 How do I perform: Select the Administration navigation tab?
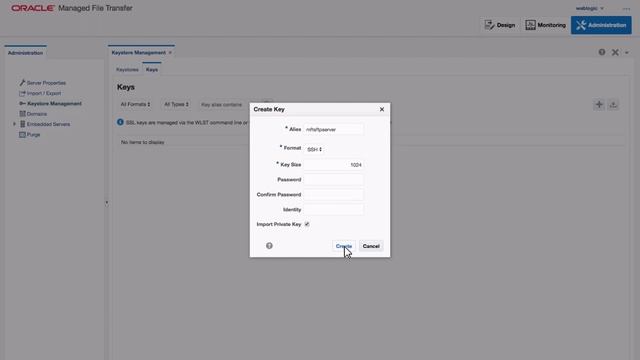click(25, 53)
